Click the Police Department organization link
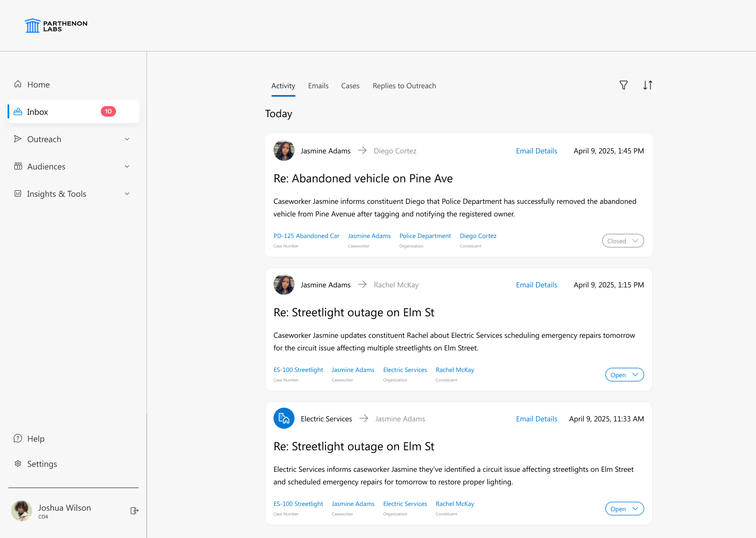Screen dimensions: 756x538 click(425, 236)
